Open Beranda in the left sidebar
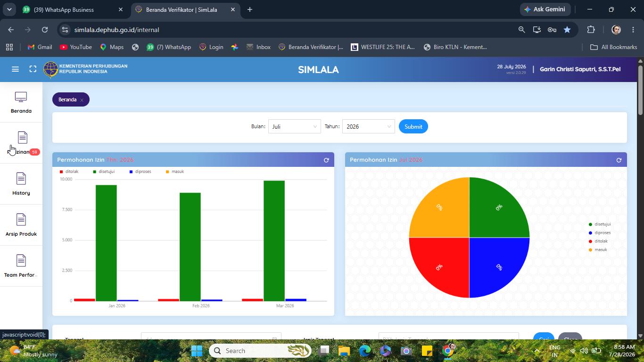Screen dimensions: 644x362 (x=21, y=102)
